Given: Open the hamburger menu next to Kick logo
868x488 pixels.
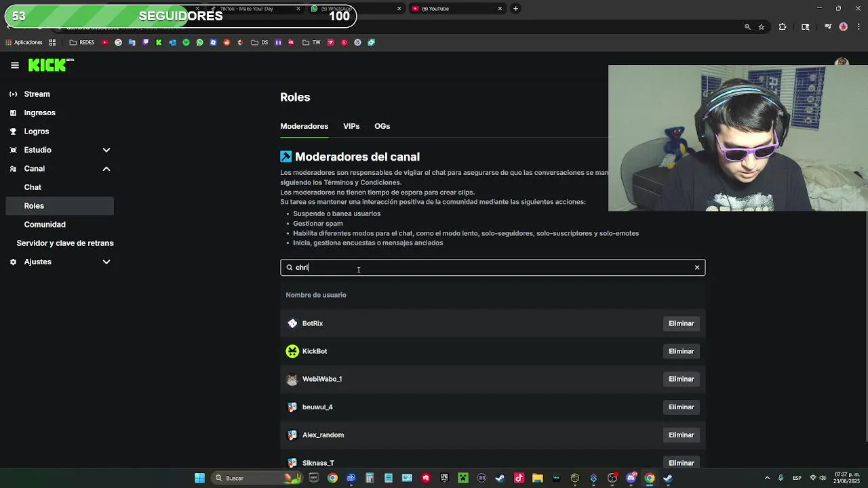Looking at the screenshot, I should click(15, 66).
